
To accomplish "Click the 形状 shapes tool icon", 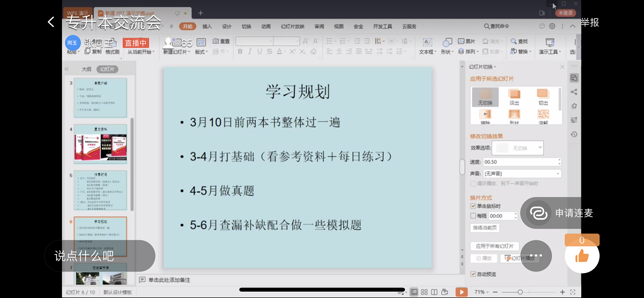I will (447, 47).
